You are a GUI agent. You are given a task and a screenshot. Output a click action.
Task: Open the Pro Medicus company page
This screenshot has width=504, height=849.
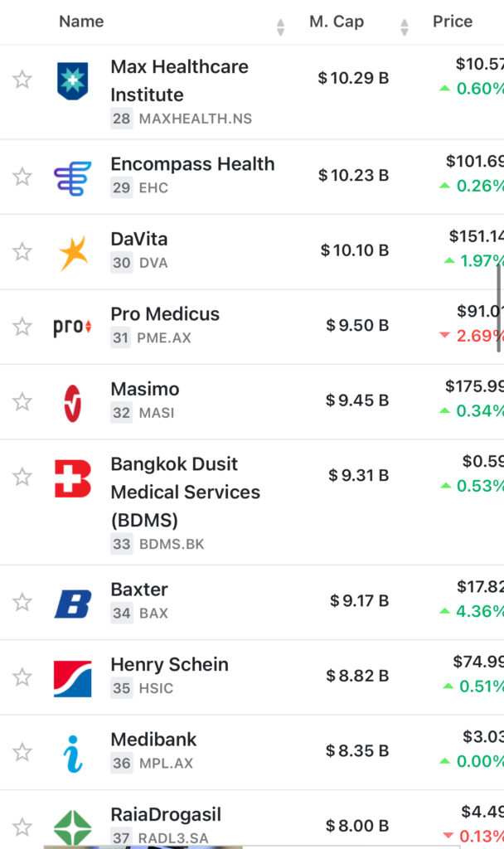tap(165, 314)
